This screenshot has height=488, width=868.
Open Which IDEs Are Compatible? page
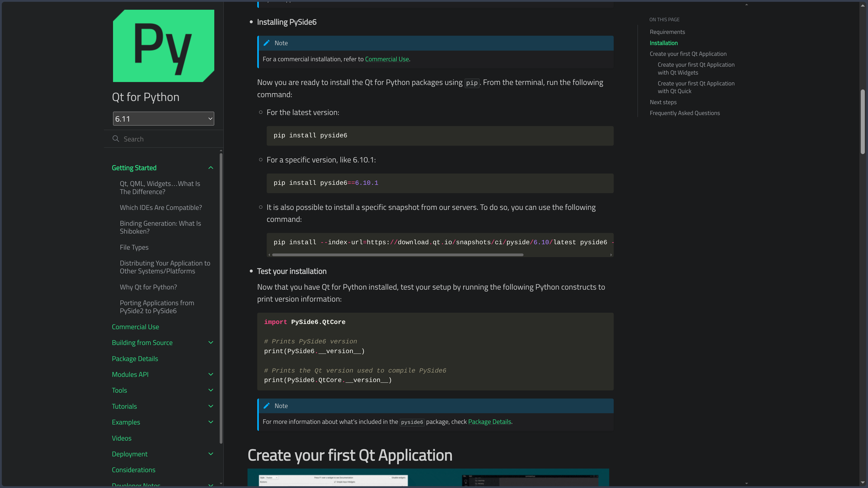(x=161, y=207)
